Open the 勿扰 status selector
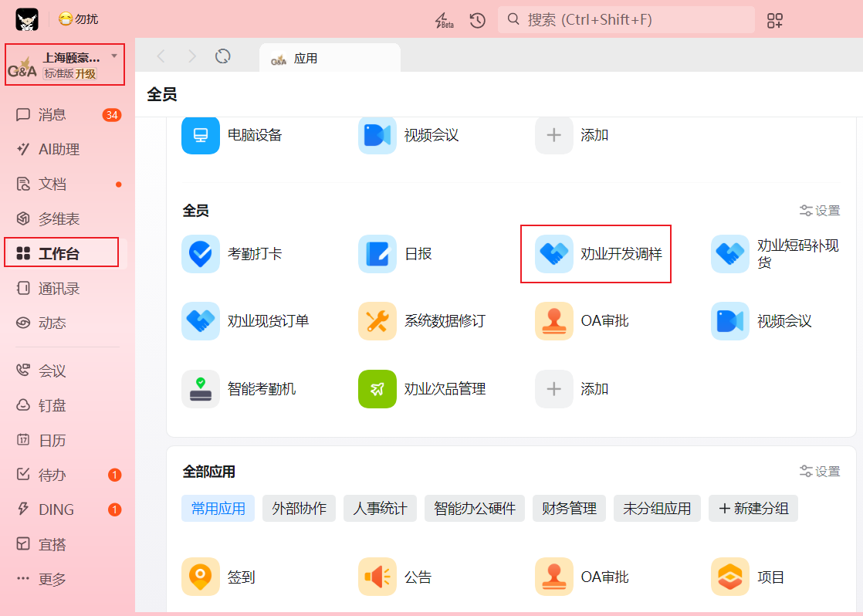 (79, 19)
